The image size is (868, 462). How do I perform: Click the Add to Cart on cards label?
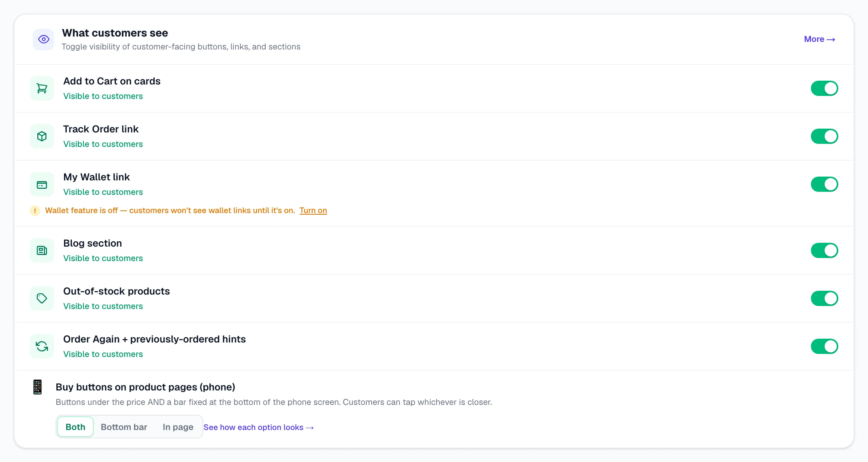pyautogui.click(x=112, y=81)
